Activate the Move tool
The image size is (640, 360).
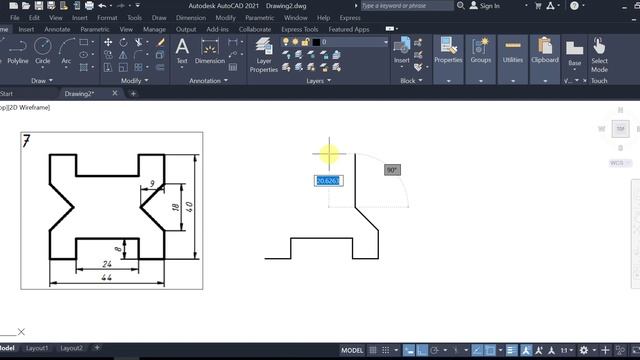point(108,42)
